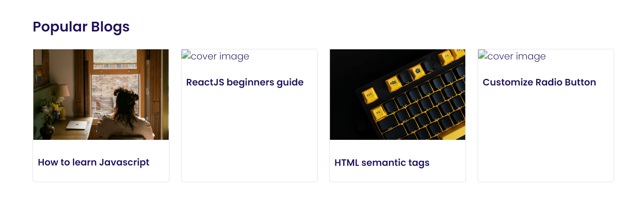Viewport: 644px width, 221px height.
Task: Click the broken image icon on the ReactJS card
Action: [x=186, y=55]
